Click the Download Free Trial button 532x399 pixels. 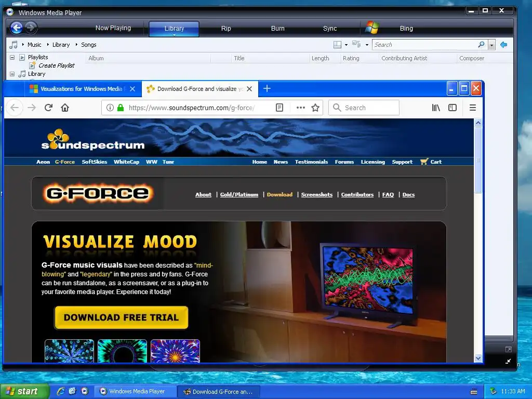121,317
